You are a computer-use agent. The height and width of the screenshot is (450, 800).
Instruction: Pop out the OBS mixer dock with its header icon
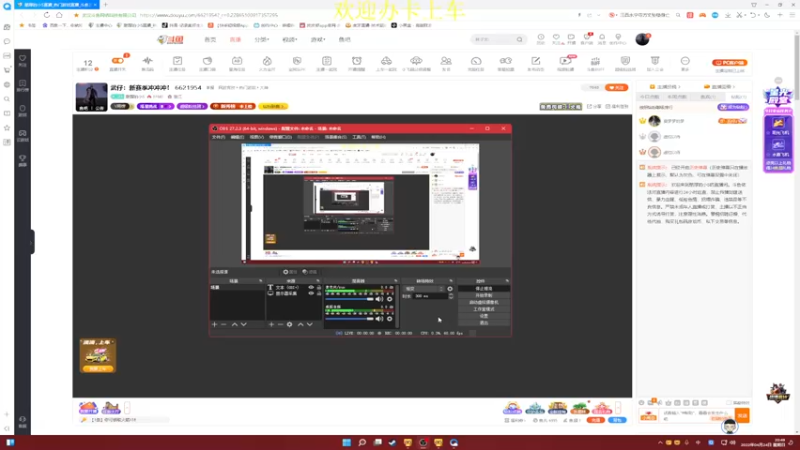click(x=395, y=281)
